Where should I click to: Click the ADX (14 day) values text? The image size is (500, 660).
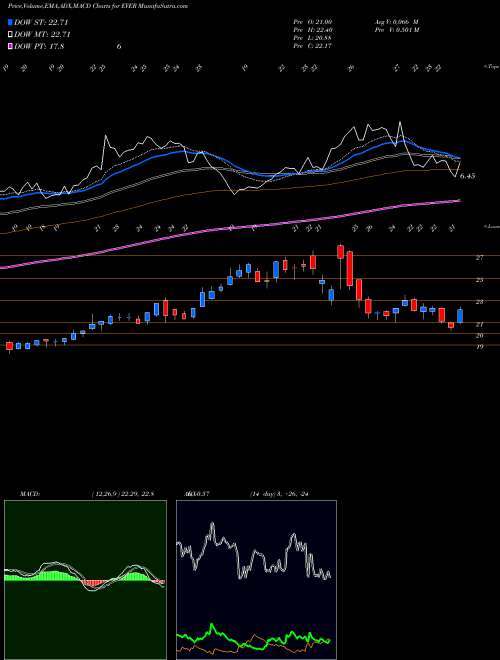(279, 494)
